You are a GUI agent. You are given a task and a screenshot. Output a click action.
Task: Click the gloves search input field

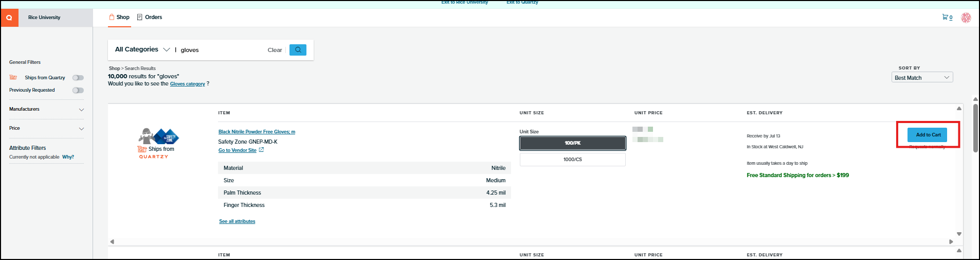(x=221, y=50)
